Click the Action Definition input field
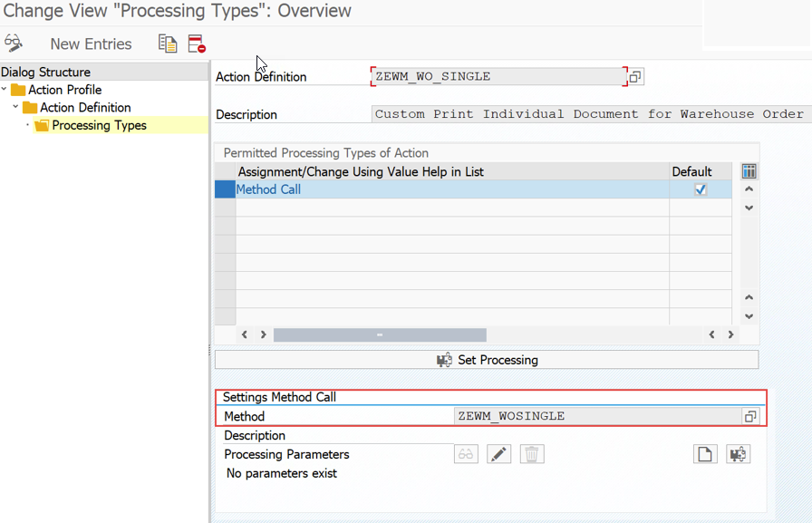 coord(498,77)
